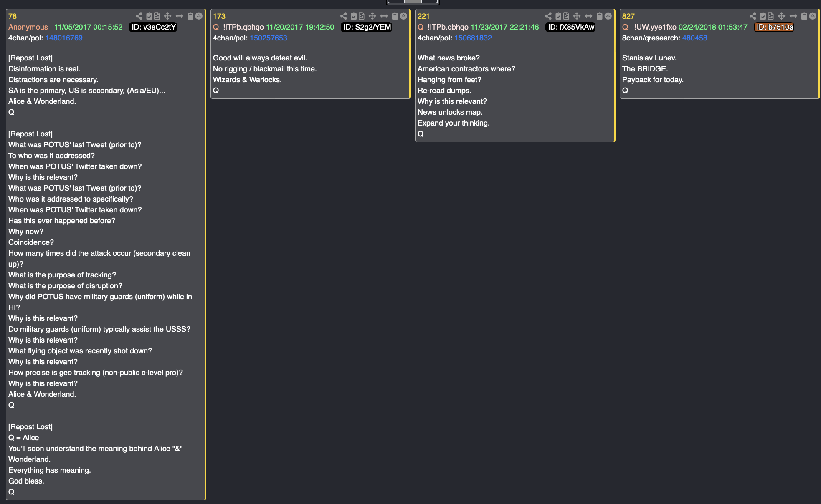Click timestamp 02/24/2018 01:53:47
This screenshot has height=504, width=821.
[x=713, y=27]
